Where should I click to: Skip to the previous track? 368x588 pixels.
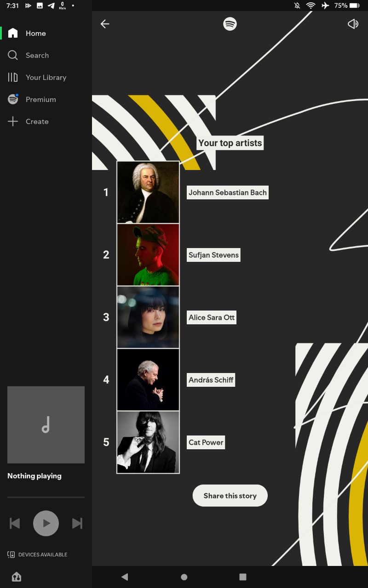(x=15, y=523)
